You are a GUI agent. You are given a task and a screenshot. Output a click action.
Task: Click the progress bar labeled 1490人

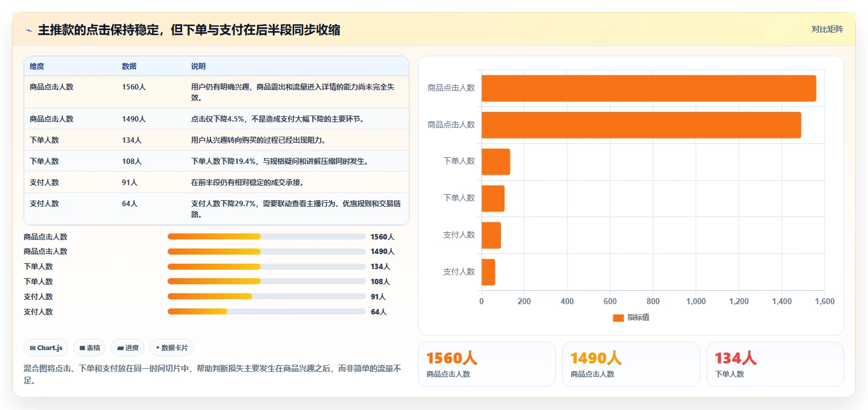pyautogui.click(x=267, y=251)
